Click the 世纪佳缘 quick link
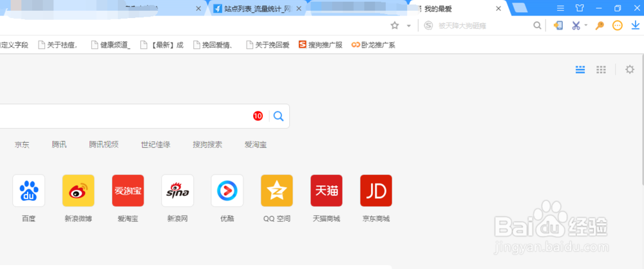 (x=156, y=145)
